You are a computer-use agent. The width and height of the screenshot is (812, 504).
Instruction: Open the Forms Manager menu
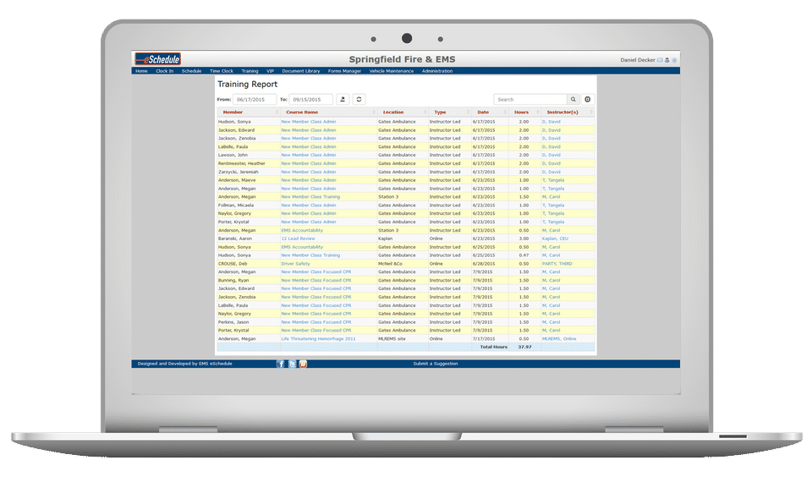(344, 71)
